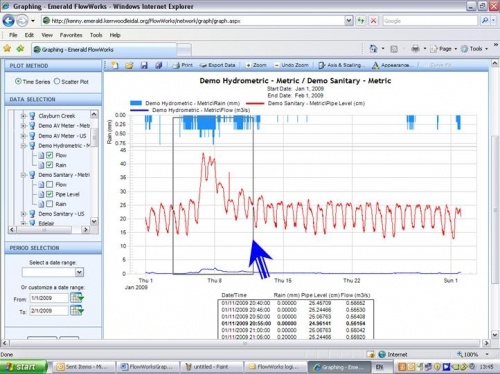Open the File menu
Viewport: 500px width, 374px height.
click(x=13, y=35)
